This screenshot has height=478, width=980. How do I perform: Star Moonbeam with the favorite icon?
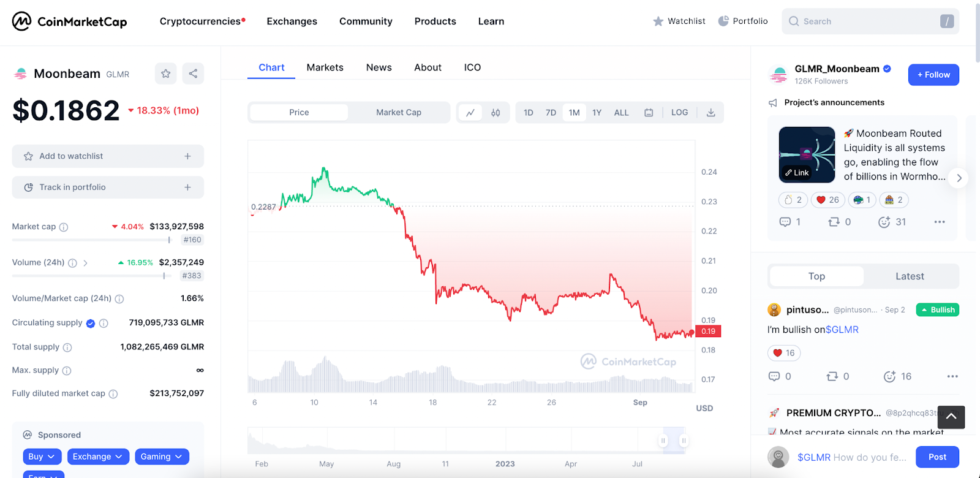point(165,74)
